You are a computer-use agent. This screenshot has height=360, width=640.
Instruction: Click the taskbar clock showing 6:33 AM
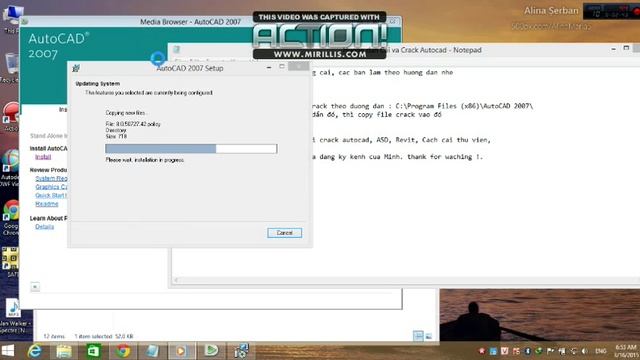[626, 351]
